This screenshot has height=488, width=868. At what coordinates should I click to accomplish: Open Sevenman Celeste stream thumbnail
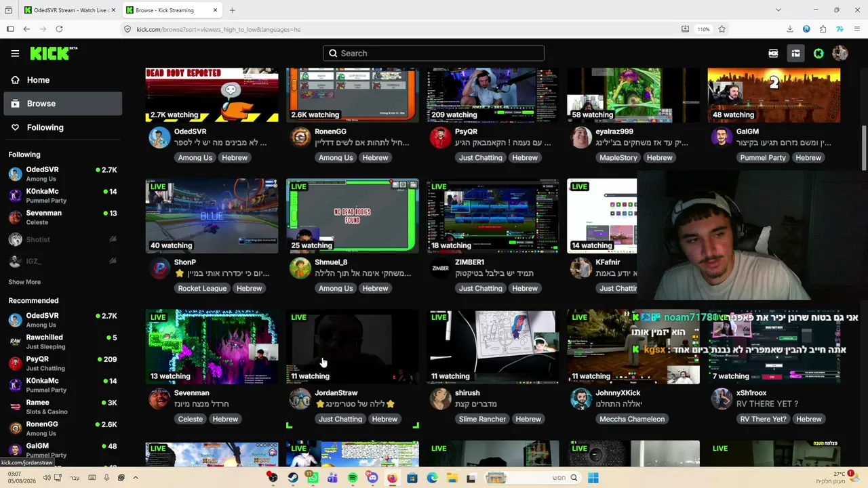(212, 347)
